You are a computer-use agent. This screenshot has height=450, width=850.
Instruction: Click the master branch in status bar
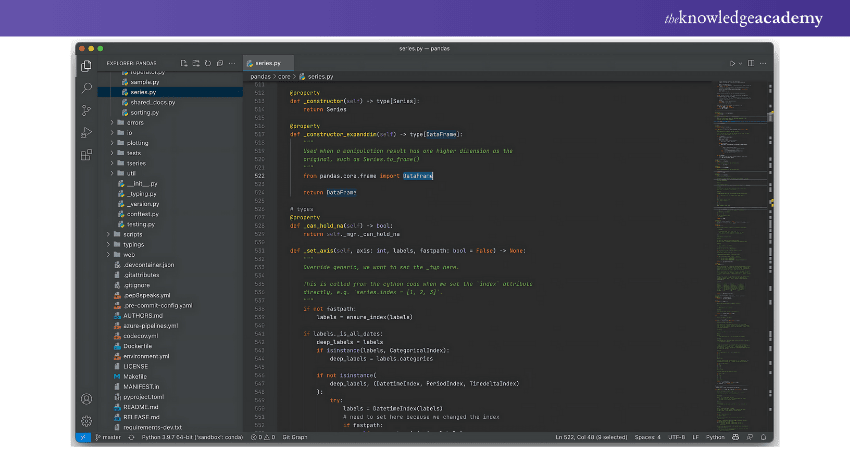click(x=108, y=437)
